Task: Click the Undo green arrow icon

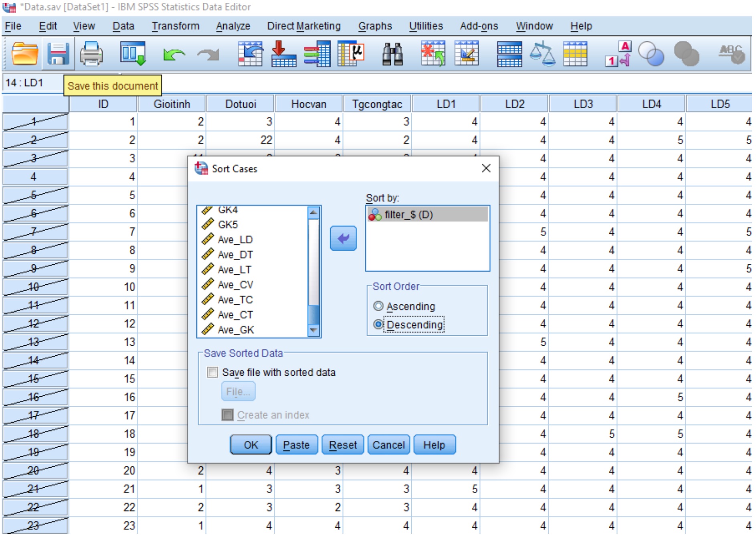Action: point(174,54)
